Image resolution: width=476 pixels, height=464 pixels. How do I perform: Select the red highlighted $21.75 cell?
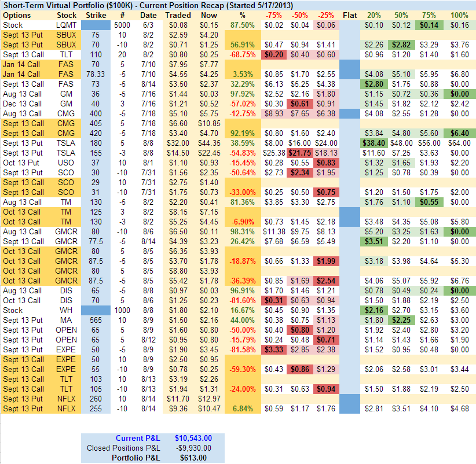[299, 153]
